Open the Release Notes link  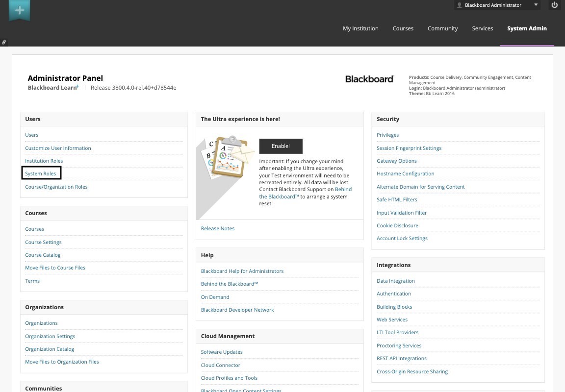click(x=218, y=228)
